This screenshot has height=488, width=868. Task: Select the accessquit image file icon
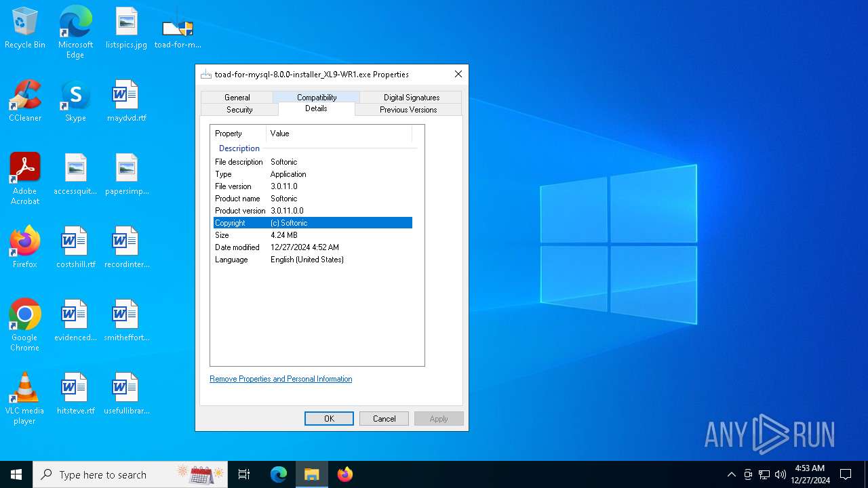tap(75, 174)
